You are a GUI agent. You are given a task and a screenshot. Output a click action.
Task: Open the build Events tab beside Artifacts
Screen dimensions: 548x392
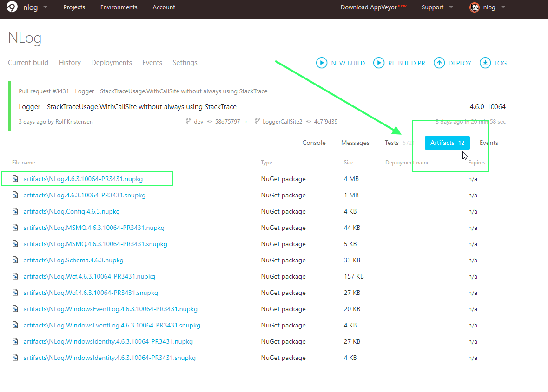point(489,143)
